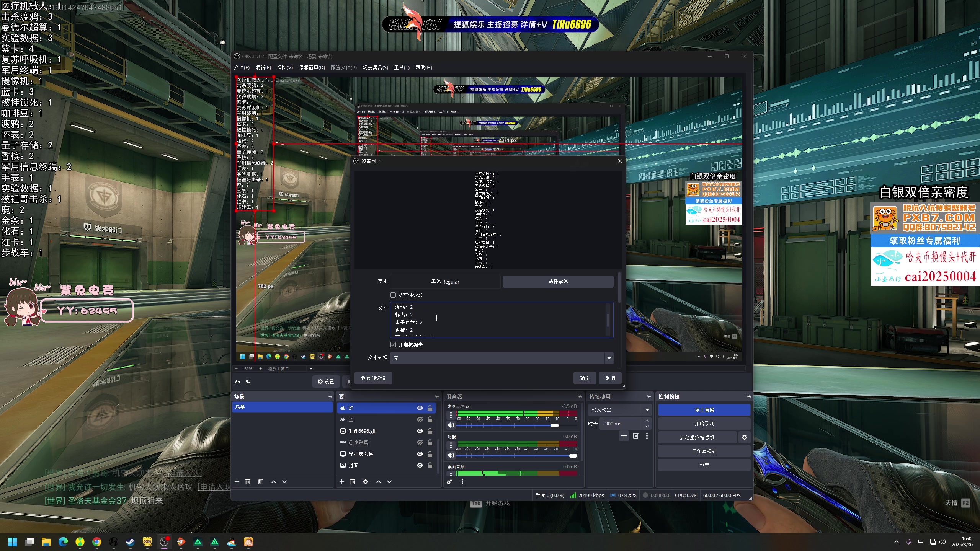Screen dimensions: 980x551
Task: Mute the 麦克风/Aux speaker icon
Action: [451, 425]
